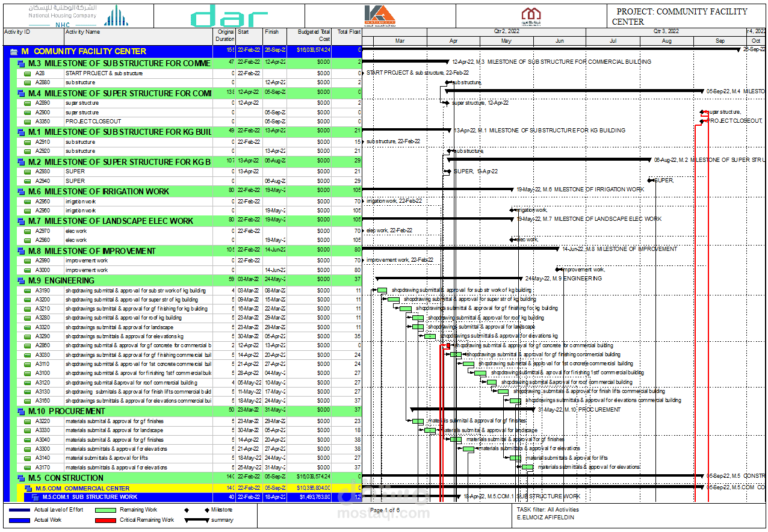
Task: Click the activity icon for row A3220
Action: coord(27,421)
